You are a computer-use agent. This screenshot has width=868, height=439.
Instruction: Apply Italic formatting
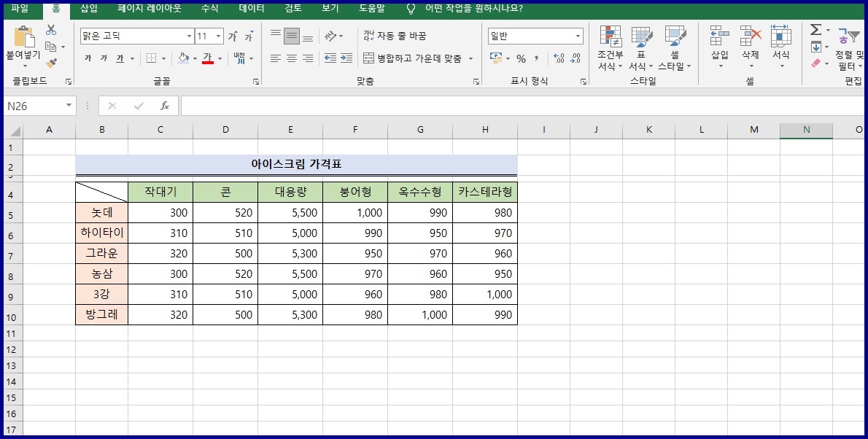(x=105, y=58)
